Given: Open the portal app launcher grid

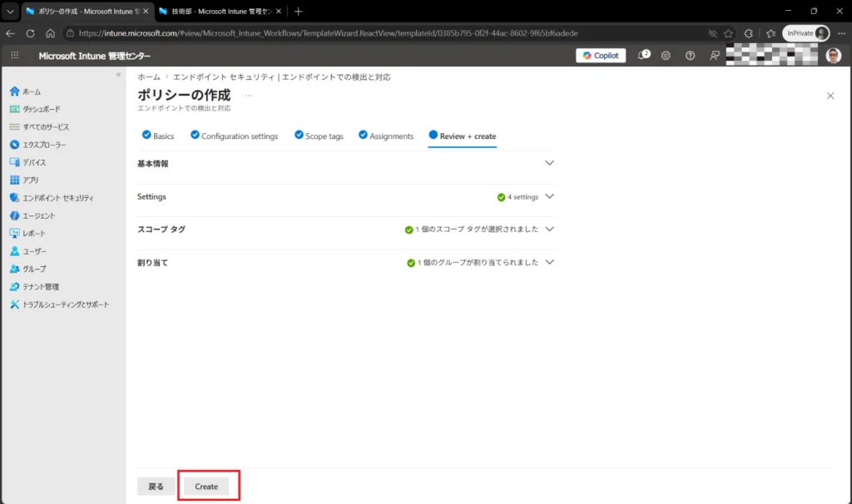Looking at the screenshot, I should [15, 56].
